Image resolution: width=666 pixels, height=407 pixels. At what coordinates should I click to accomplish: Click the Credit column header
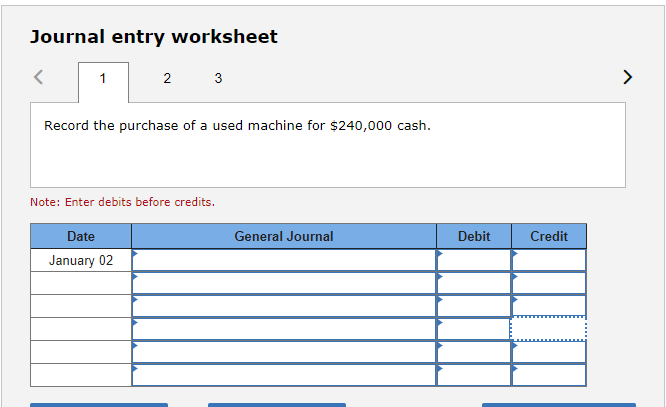click(x=549, y=236)
